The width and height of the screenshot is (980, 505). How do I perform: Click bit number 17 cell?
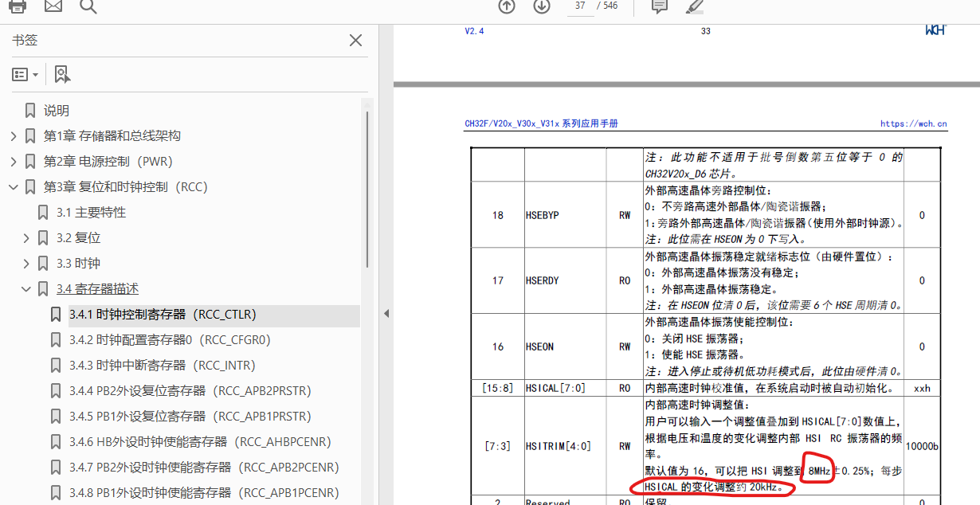tap(498, 280)
